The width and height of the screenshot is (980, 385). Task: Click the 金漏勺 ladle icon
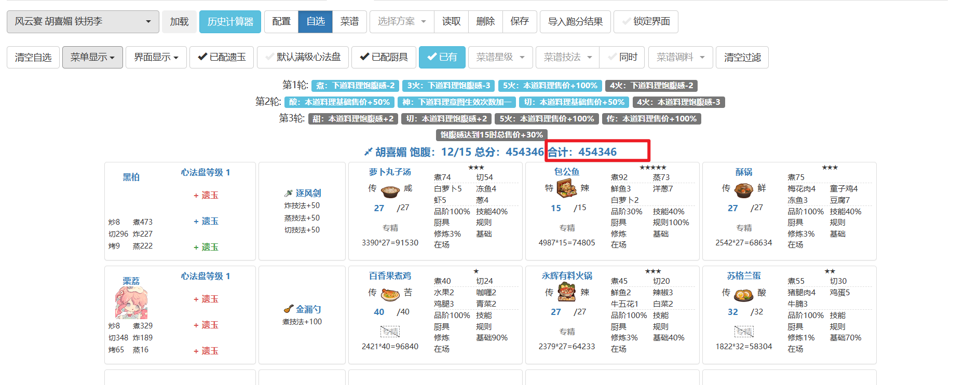click(x=289, y=309)
